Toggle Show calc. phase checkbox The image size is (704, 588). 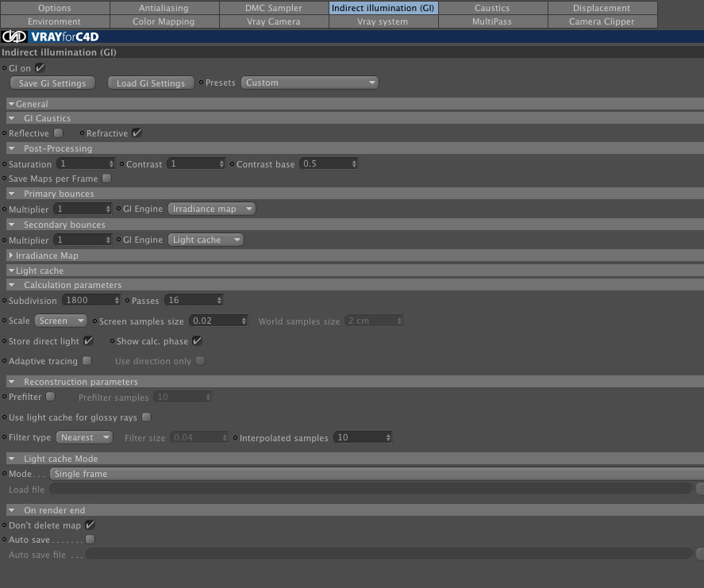click(x=197, y=340)
